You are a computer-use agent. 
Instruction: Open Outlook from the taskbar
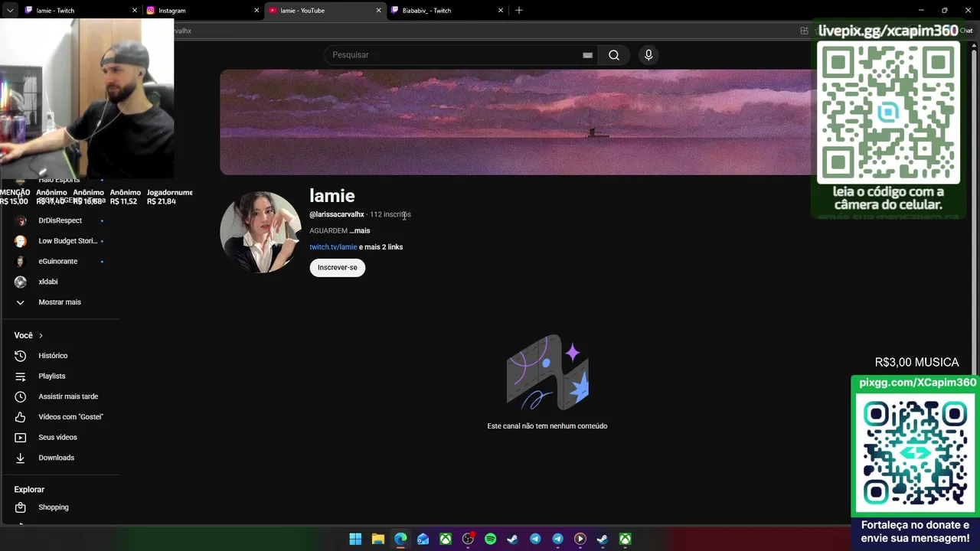click(423, 539)
